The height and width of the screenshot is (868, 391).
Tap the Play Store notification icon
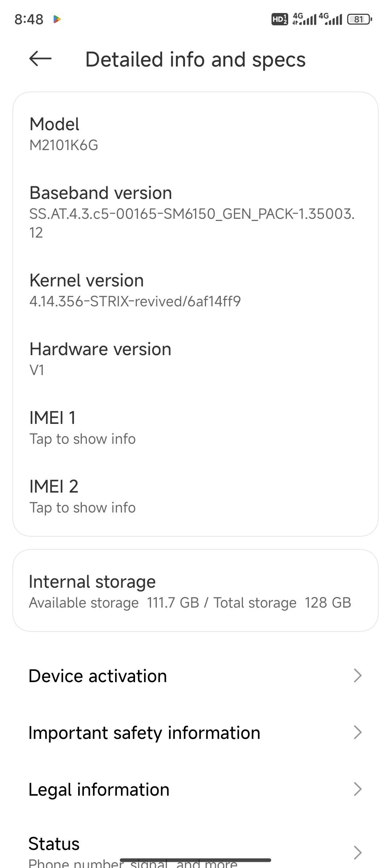tap(57, 20)
